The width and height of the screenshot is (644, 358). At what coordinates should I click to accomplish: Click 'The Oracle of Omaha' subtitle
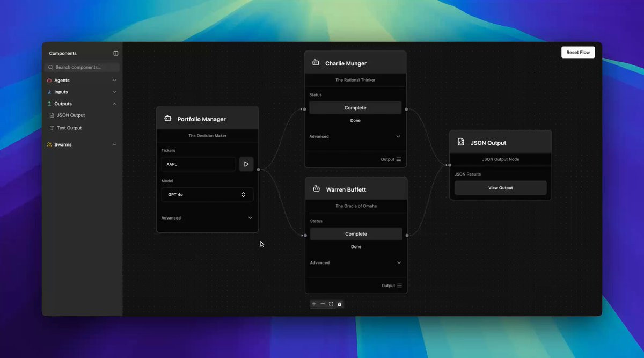pyautogui.click(x=356, y=206)
